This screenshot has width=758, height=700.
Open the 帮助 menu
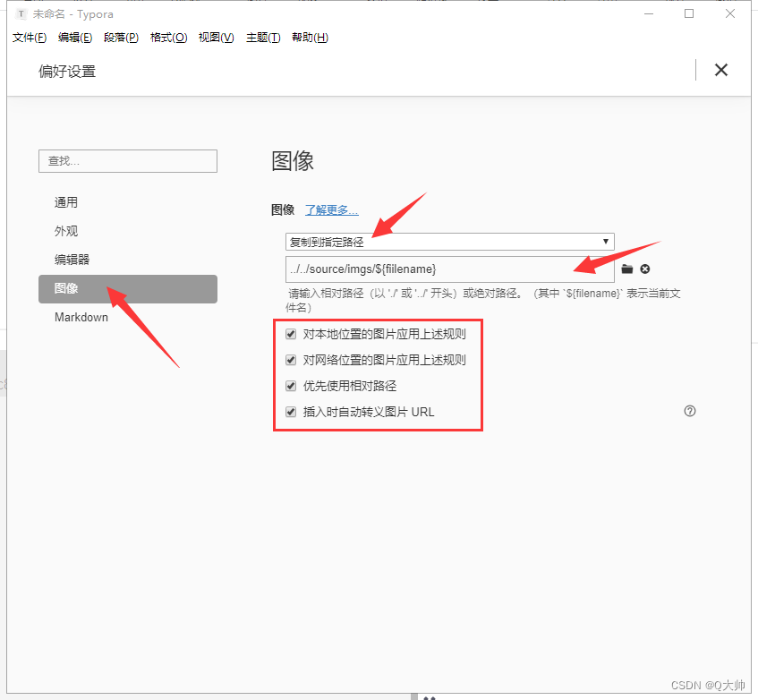click(310, 37)
